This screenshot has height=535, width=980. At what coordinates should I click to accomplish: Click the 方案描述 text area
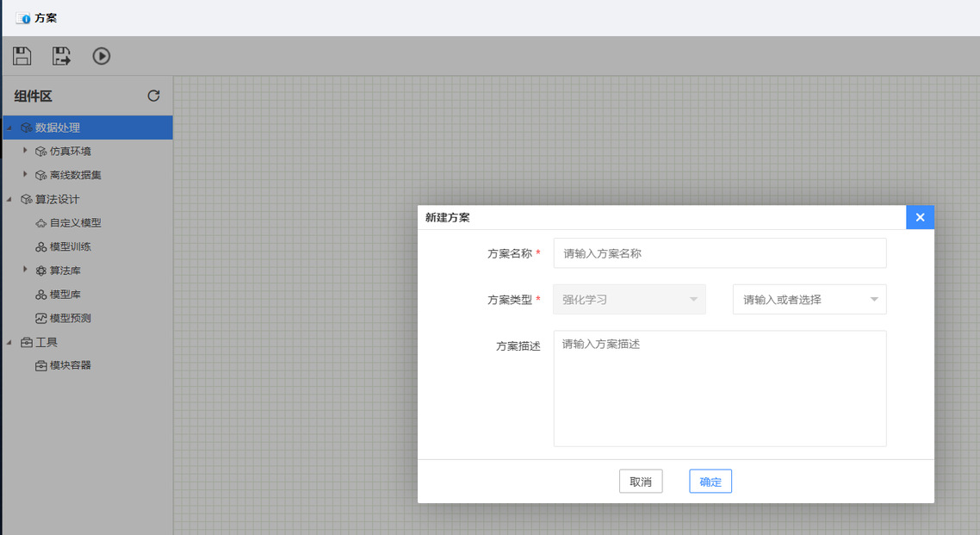719,388
